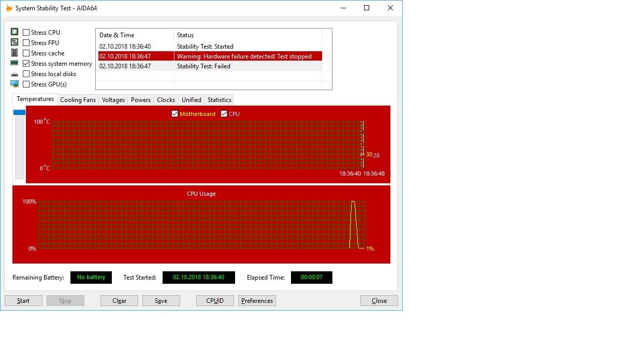Enable the Stress FPU checkbox

click(26, 42)
